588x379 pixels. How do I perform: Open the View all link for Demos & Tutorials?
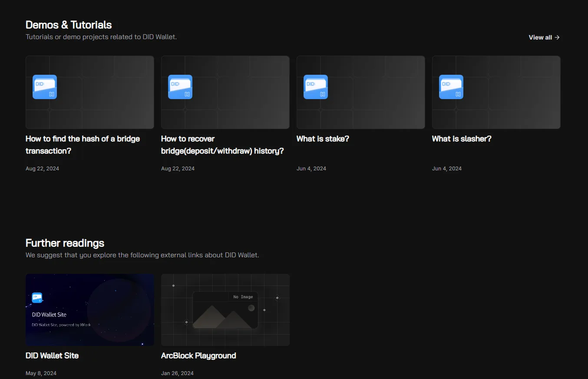544,37
